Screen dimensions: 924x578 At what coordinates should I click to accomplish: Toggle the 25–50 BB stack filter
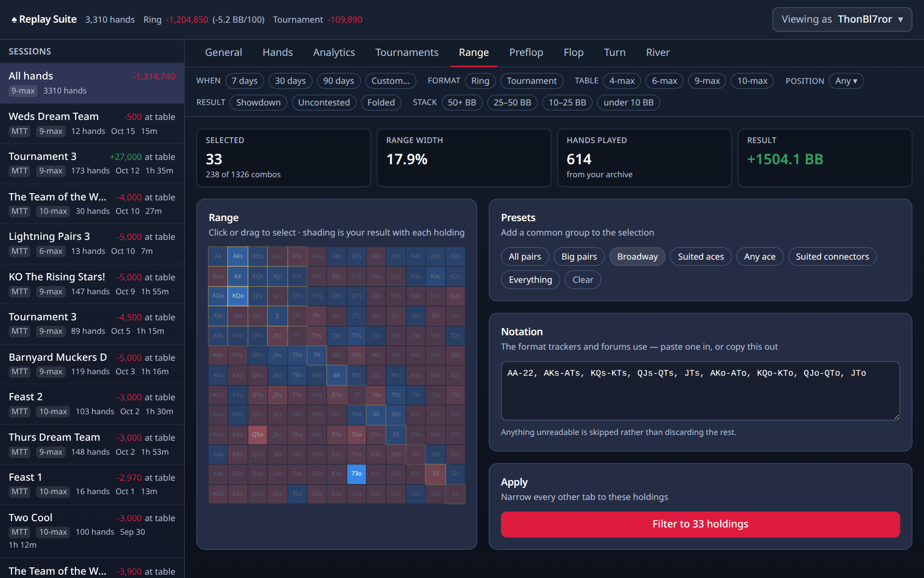512,103
